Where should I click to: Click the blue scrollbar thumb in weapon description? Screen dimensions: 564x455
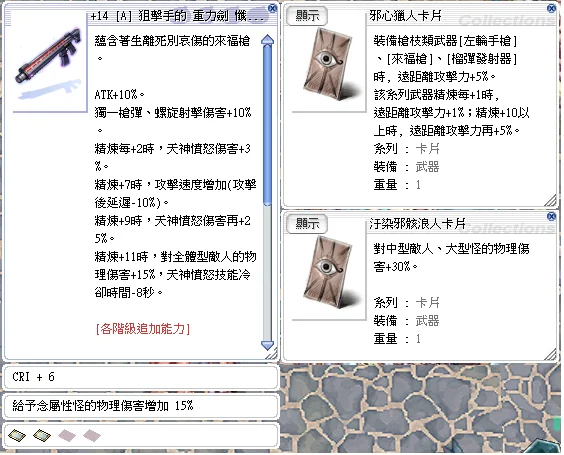click(267, 125)
